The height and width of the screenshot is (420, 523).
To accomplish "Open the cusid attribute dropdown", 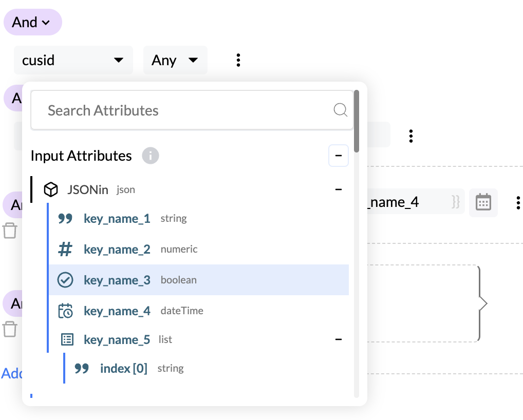I will (73, 60).
